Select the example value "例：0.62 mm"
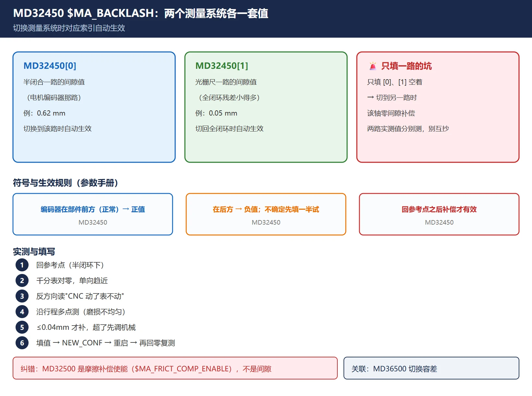This screenshot has width=532, height=396. click(x=44, y=113)
